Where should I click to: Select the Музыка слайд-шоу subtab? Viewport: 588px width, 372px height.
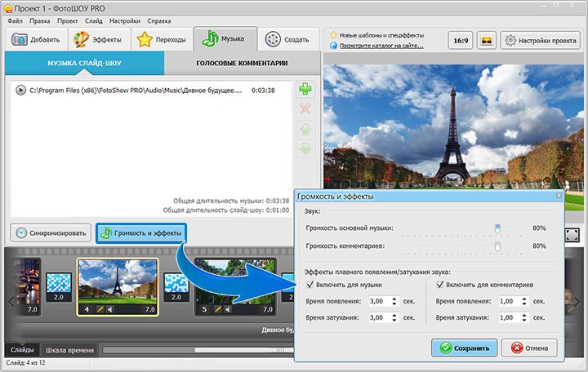pyautogui.click(x=84, y=63)
